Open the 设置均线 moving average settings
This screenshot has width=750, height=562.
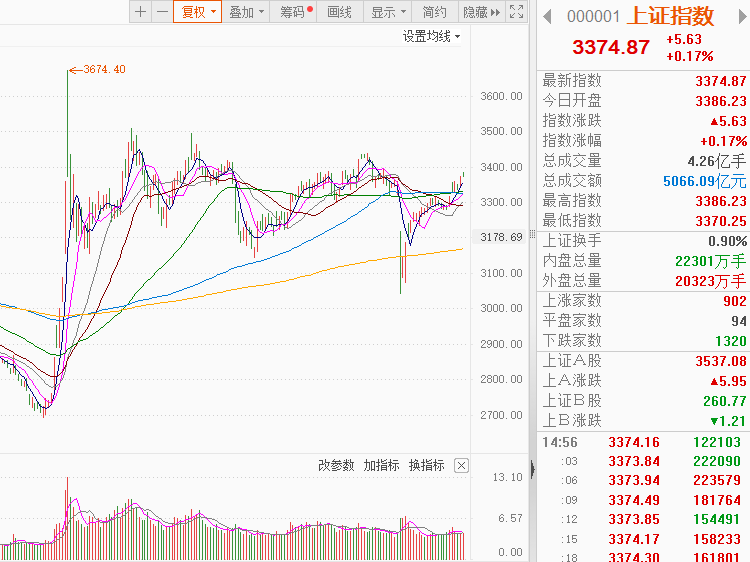431,36
